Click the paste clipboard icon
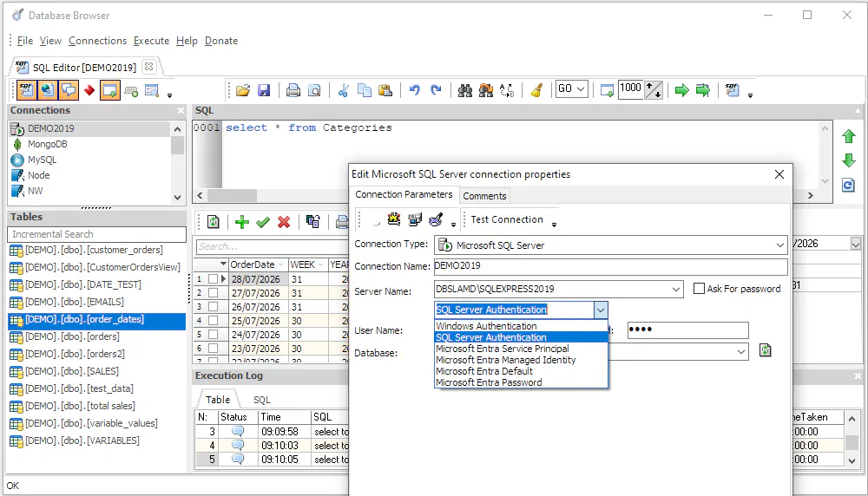 [x=385, y=90]
